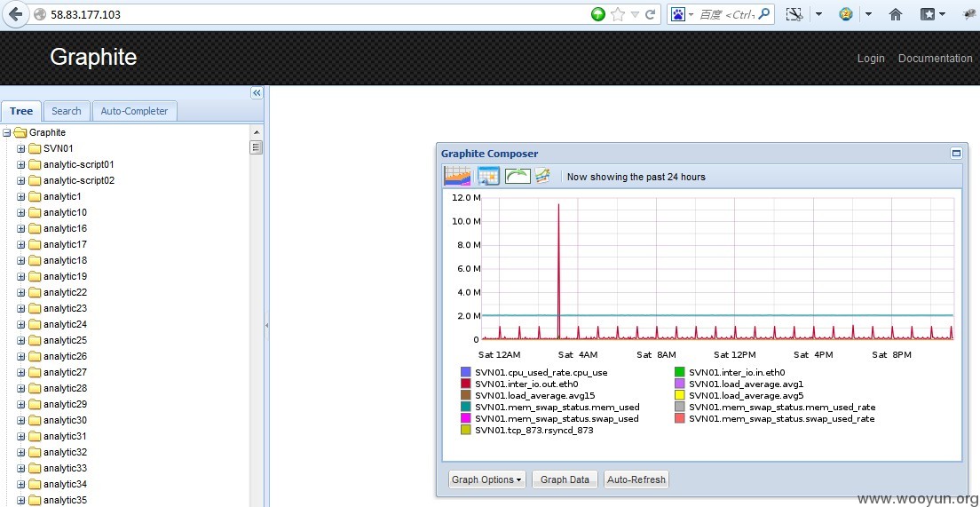Click the green umbrella icon in address bar

598,14
